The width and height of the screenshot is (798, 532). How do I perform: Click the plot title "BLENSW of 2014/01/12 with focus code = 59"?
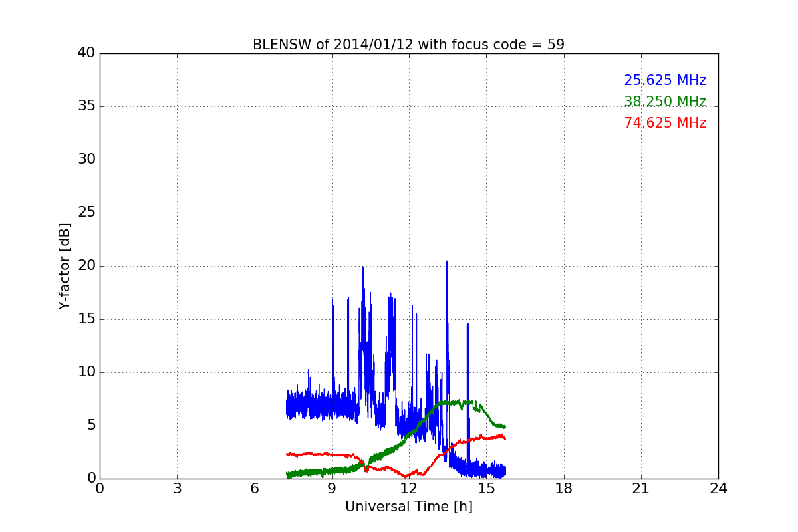[408, 45]
